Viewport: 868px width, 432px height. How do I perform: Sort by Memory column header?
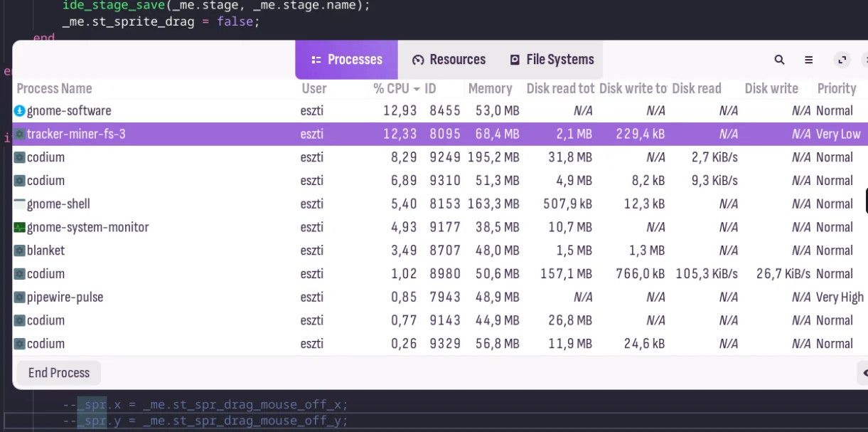[x=490, y=88]
